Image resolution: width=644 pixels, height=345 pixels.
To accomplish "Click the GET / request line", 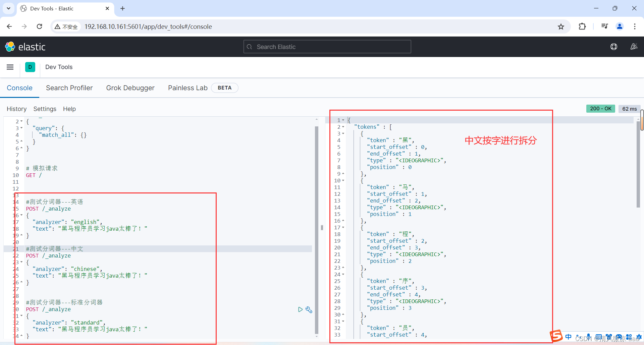I will [34, 175].
